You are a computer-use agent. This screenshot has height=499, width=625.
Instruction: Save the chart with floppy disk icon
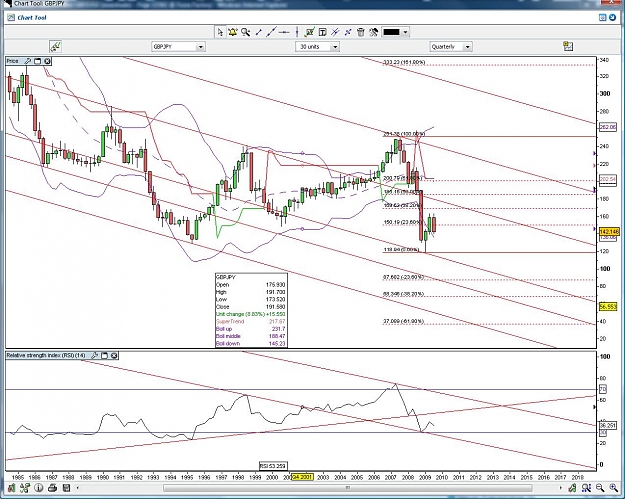(66, 487)
